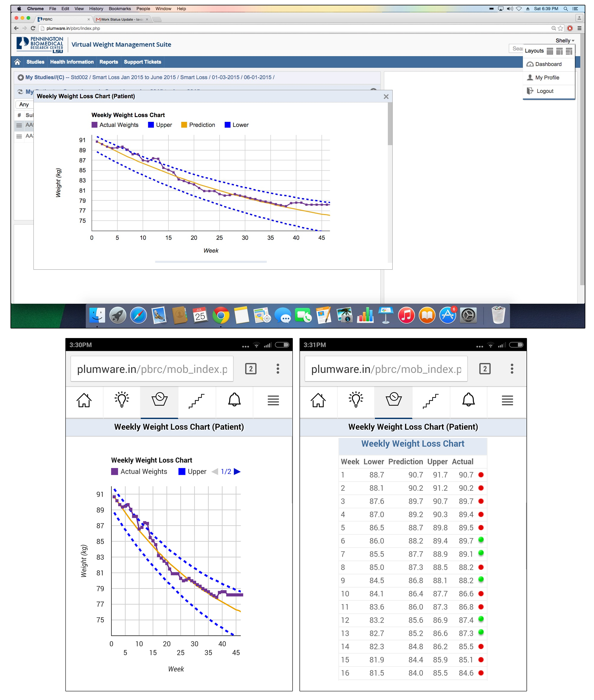Select the three-column layout icon

[x=569, y=51]
